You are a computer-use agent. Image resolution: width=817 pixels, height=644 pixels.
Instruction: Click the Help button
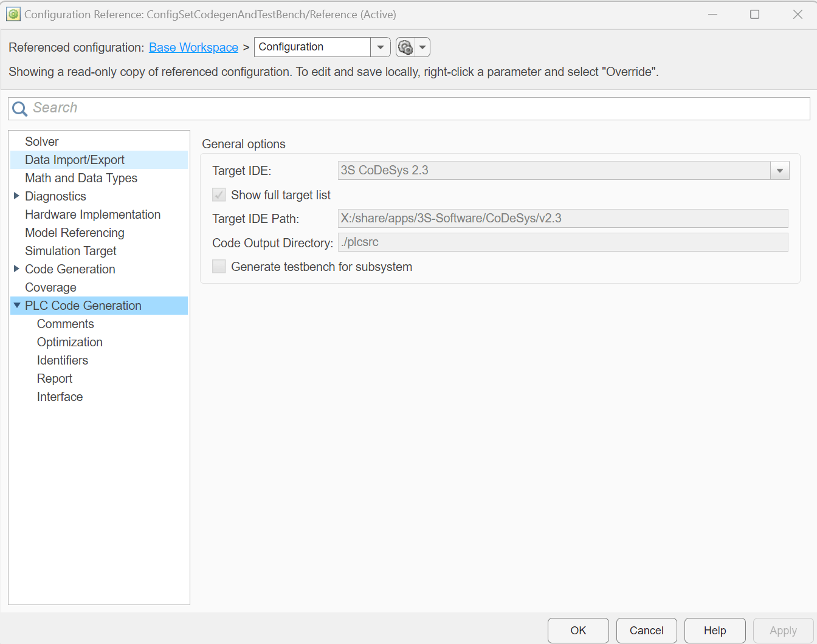pos(715,631)
